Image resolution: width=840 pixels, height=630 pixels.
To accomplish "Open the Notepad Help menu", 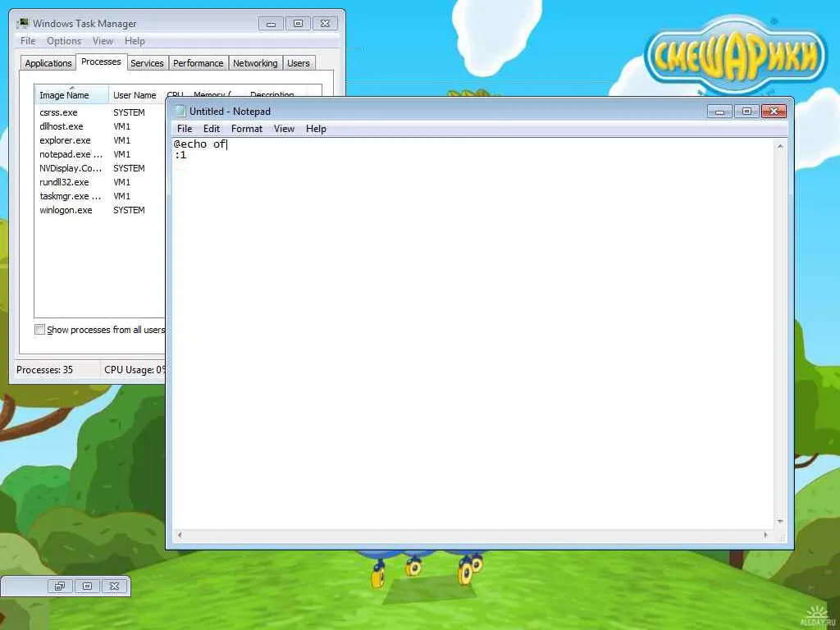I will (x=316, y=129).
